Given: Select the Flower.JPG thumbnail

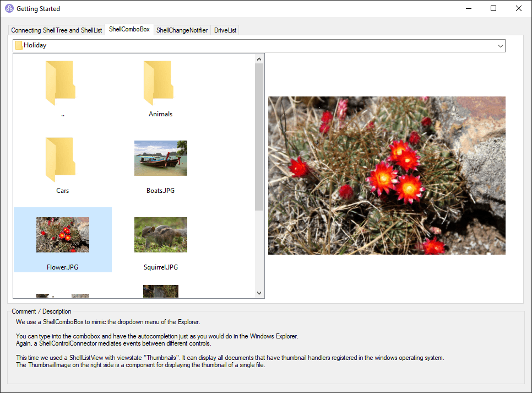Looking at the screenshot, I should pyautogui.click(x=63, y=235).
